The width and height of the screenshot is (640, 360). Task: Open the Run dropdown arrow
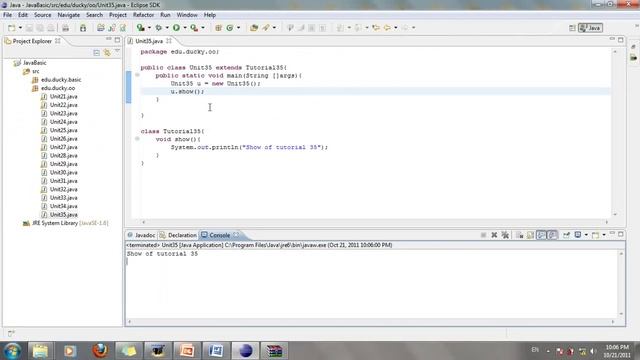tap(185, 28)
